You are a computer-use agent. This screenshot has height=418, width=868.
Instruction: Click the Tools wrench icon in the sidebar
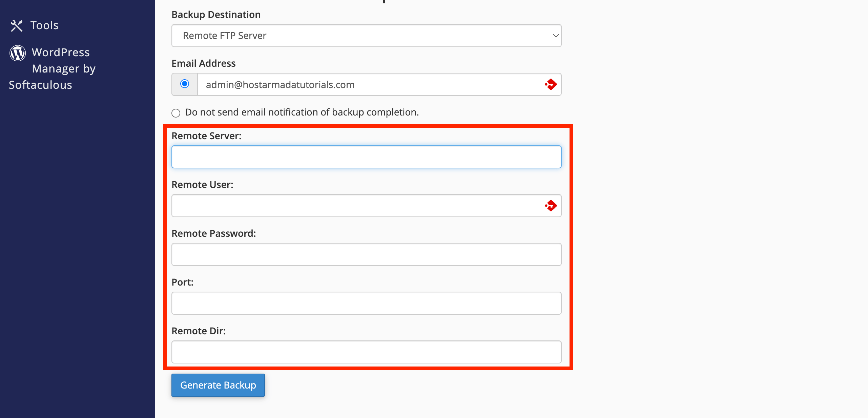tap(17, 25)
